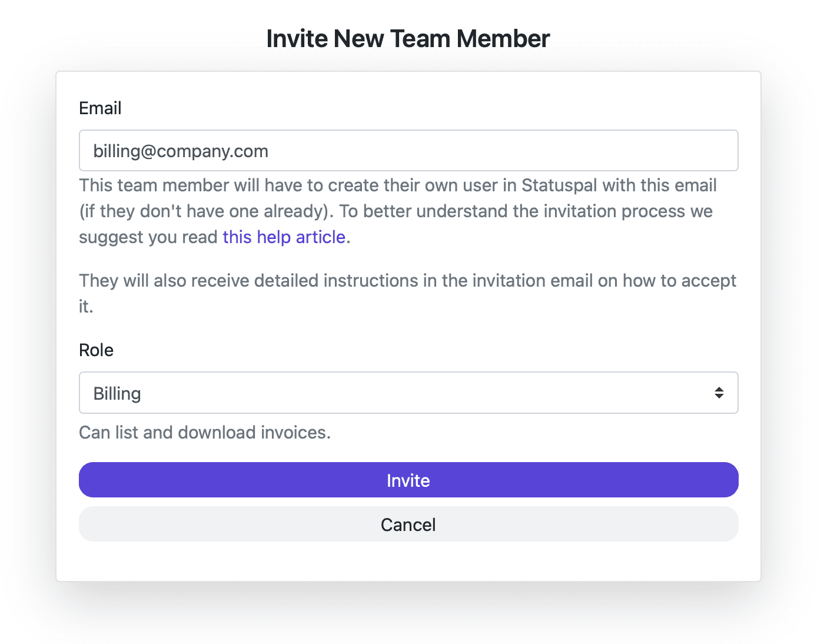
Task: Click the Email field label
Action: [x=100, y=108]
